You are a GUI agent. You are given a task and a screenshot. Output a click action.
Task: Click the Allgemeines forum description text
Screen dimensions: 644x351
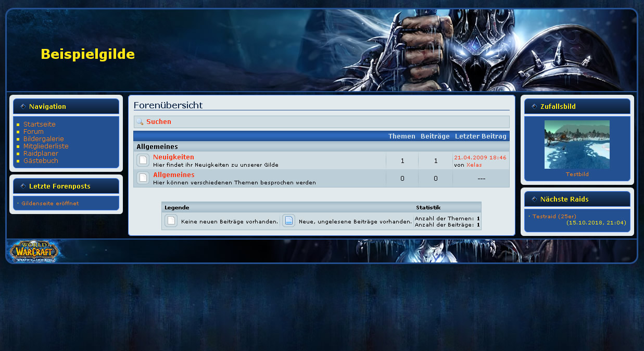[234, 182]
